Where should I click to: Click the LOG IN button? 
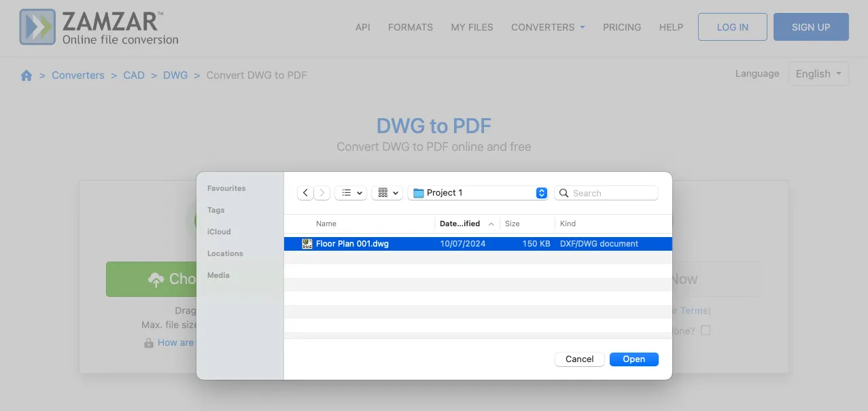click(x=733, y=27)
